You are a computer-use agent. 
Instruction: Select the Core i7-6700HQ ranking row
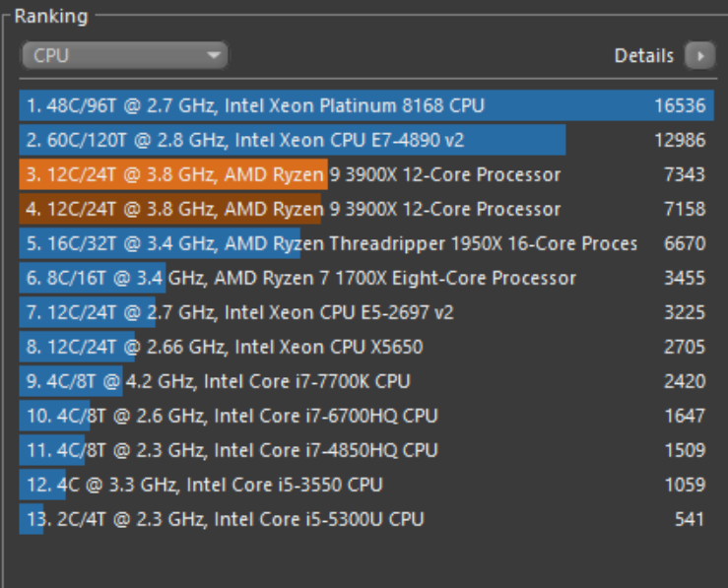[x=366, y=416]
